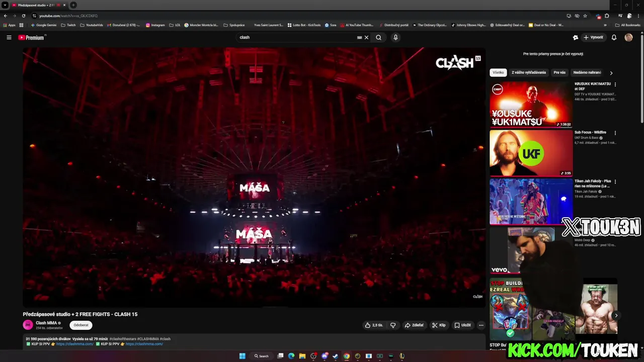Open Steam from the taskbar

336,356
